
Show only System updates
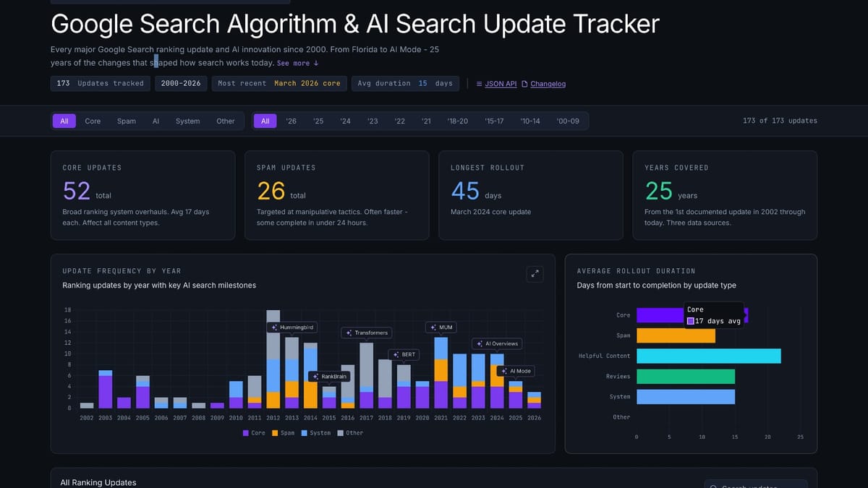click(x=187, y=121)
